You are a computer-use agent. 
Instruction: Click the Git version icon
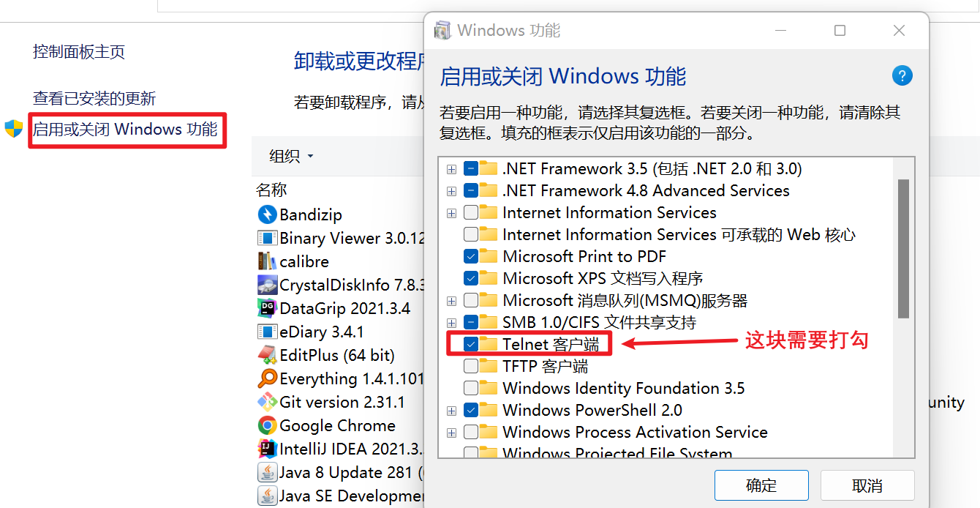267,402
